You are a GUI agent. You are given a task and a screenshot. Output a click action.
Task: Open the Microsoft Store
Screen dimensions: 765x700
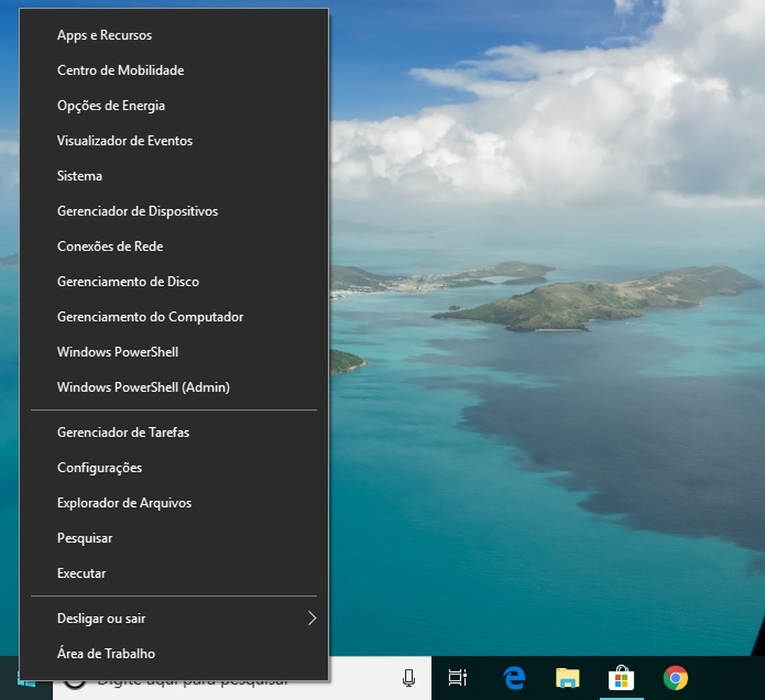(x=621, y=678)
